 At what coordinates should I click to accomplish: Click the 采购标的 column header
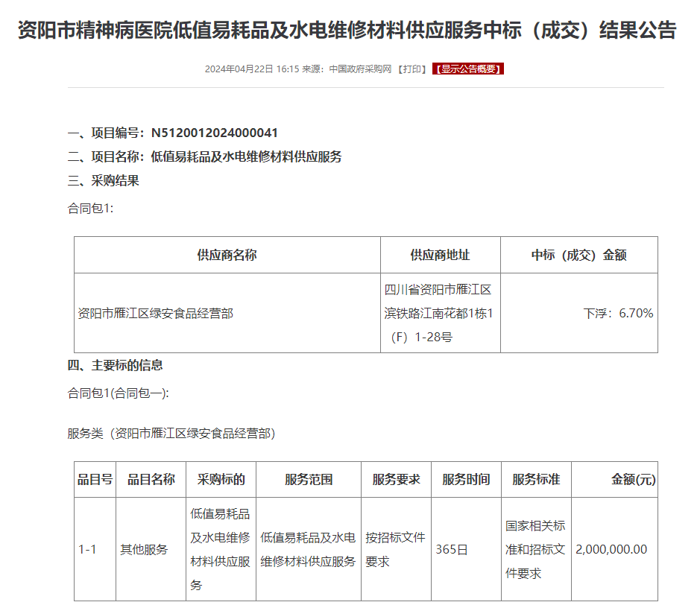coord(221,480)
